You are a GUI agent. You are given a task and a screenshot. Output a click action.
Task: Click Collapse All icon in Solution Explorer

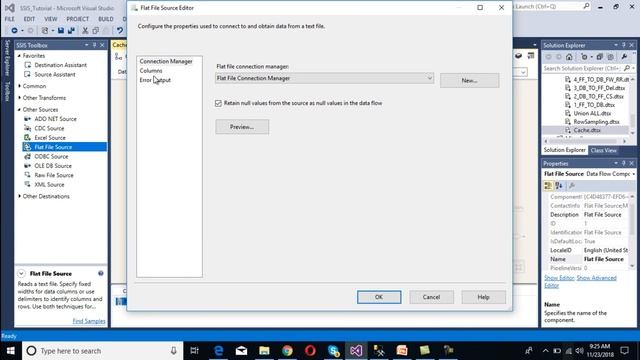coord(599,57)
